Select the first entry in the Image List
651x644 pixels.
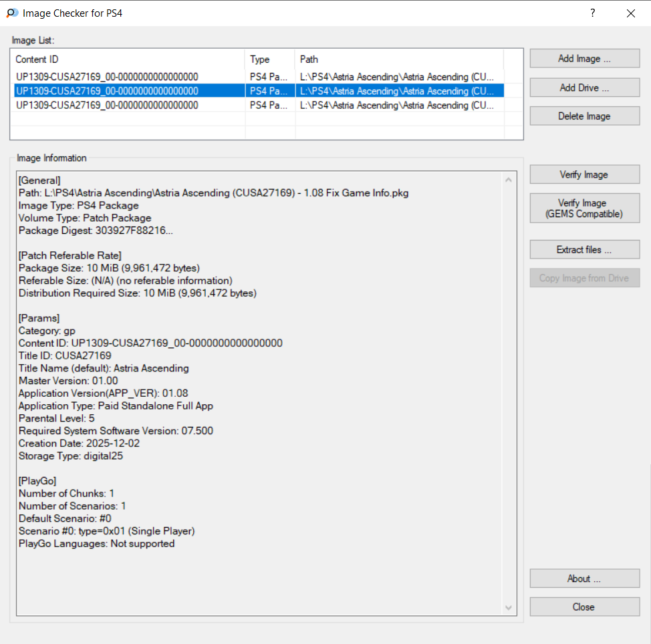(x=107, y=77)
